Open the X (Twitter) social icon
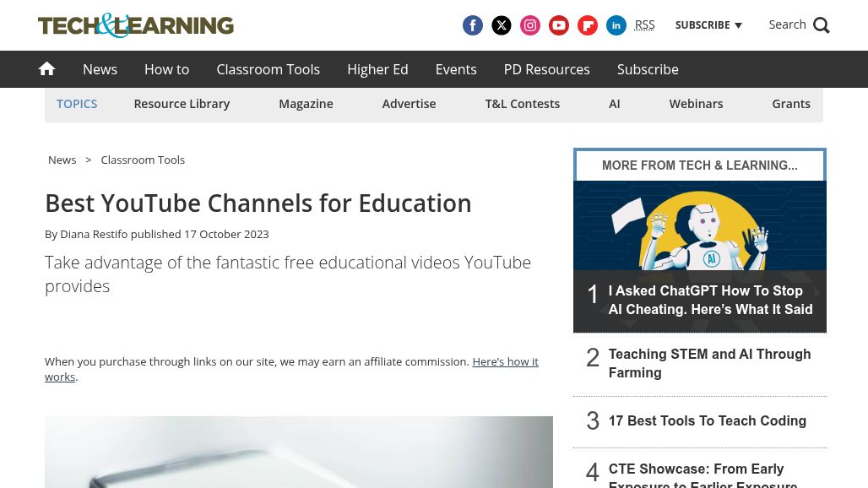 (x=501, y=25)
